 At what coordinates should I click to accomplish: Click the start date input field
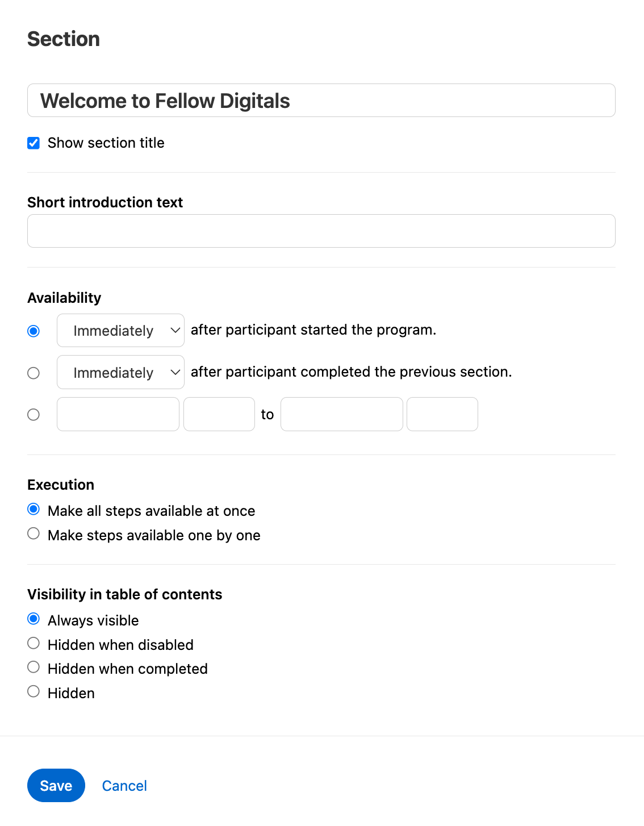[x=118, y=414]
